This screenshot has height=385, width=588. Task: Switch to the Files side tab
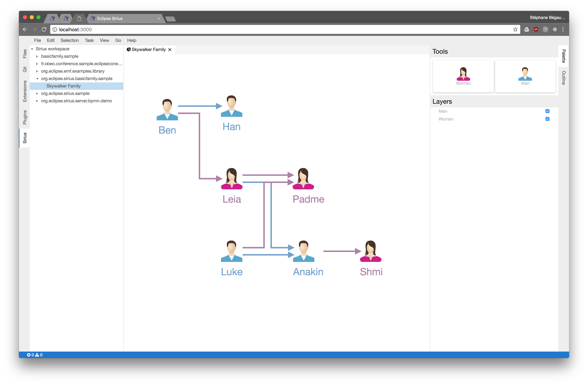pyautogui.click(x=25, y=54)
